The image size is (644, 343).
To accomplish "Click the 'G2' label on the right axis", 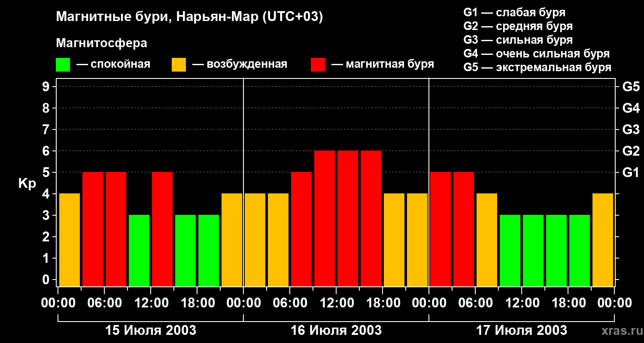I will click(x=631, y=151).
